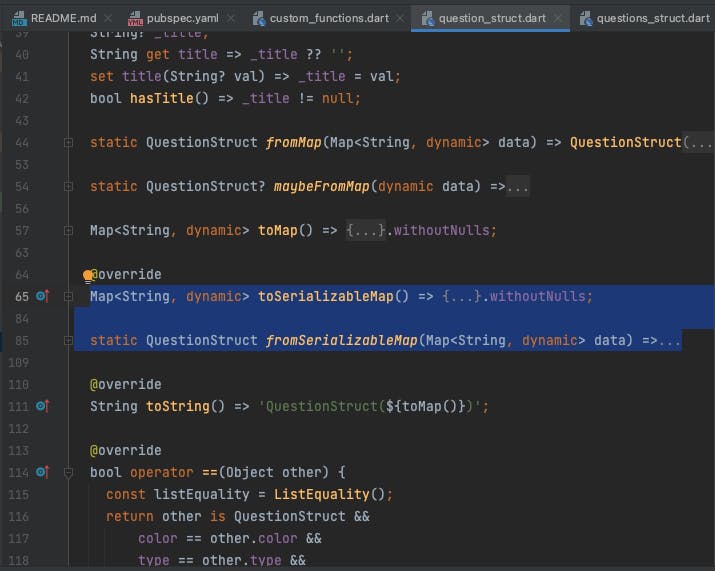Close the pubspec.yaml tab

[x=231, y=18]
